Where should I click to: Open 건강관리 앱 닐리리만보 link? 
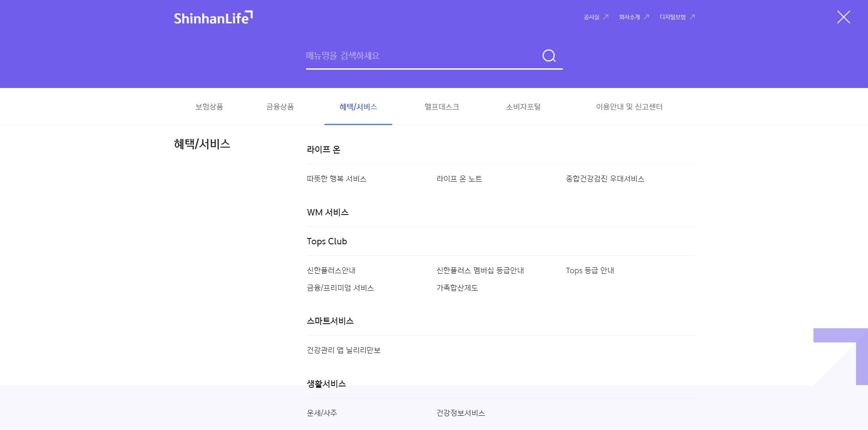(343, 350)
